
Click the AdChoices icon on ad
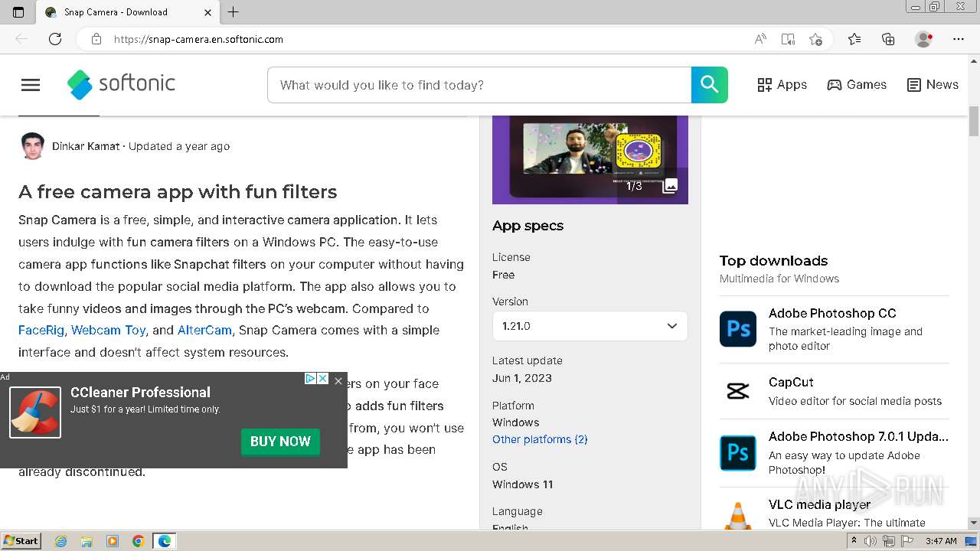click(x=311, y=378)
